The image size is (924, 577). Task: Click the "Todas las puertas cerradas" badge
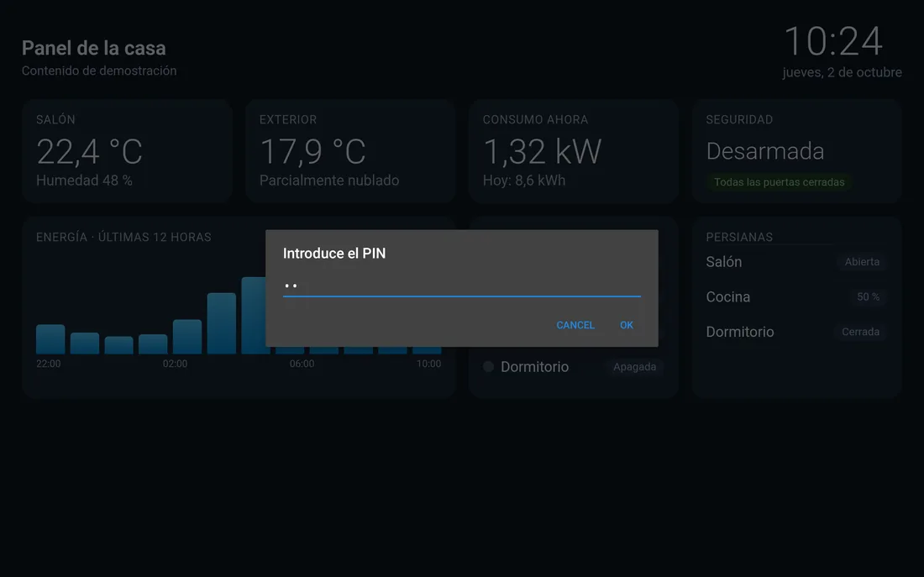pos(779,182)
